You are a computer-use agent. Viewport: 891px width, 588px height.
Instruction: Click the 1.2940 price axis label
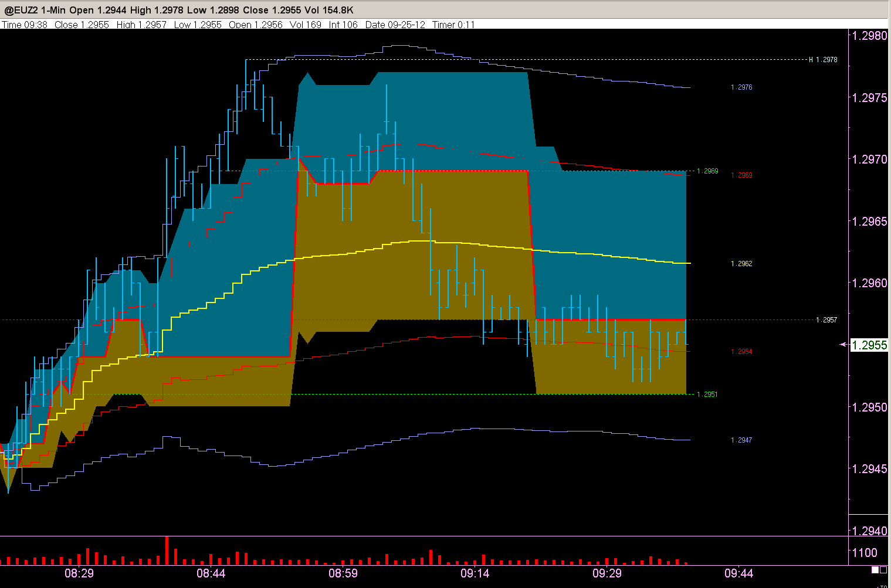pyautogui.click(x=869, y=531)
